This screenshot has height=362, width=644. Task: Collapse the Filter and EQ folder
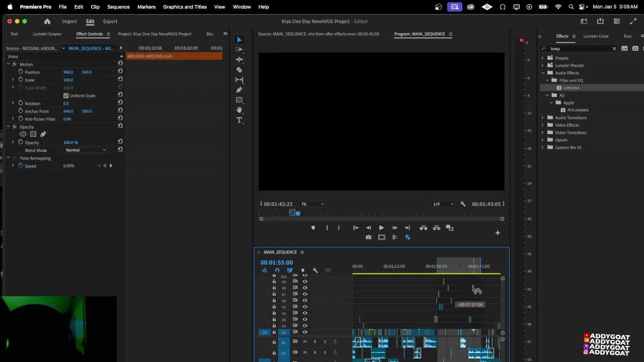tap(547, 80)
